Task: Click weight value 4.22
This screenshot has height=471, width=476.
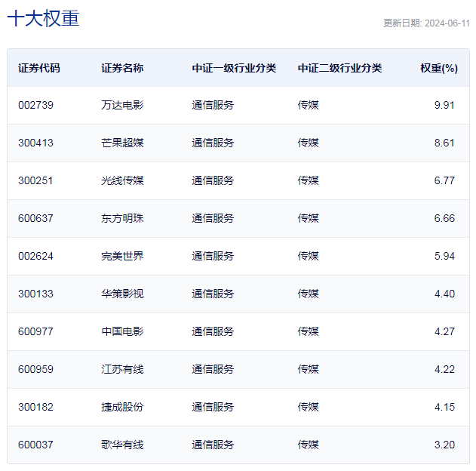Action: tap(444, 369)
